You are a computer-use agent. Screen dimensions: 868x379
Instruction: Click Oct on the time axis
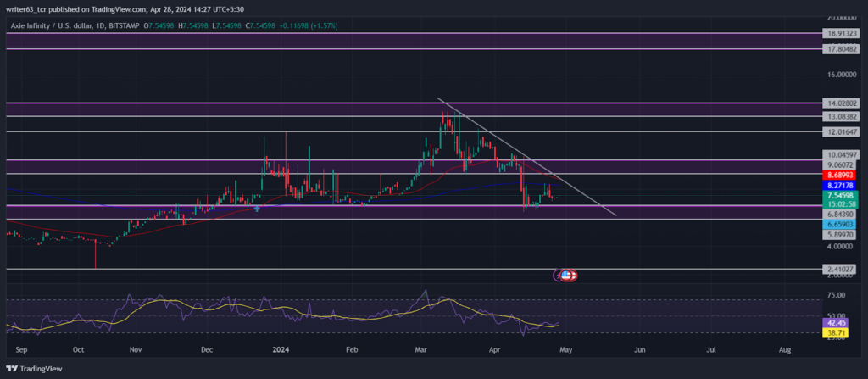tap(79, 350)
